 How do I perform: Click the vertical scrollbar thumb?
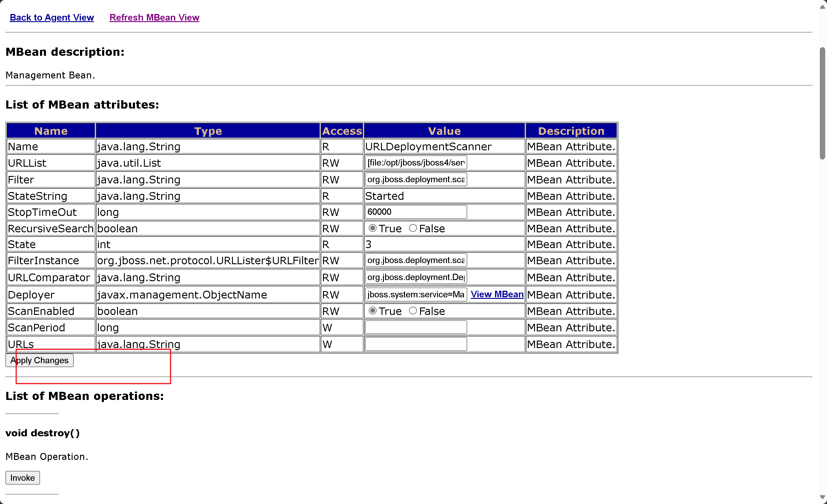tap(822, 103)
